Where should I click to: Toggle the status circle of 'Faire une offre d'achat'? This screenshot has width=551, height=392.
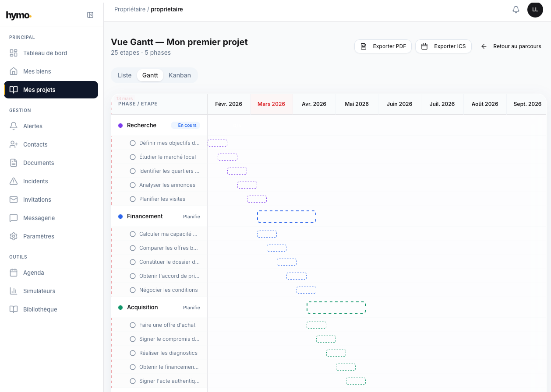pyautogui.click(x=133, y=325)
